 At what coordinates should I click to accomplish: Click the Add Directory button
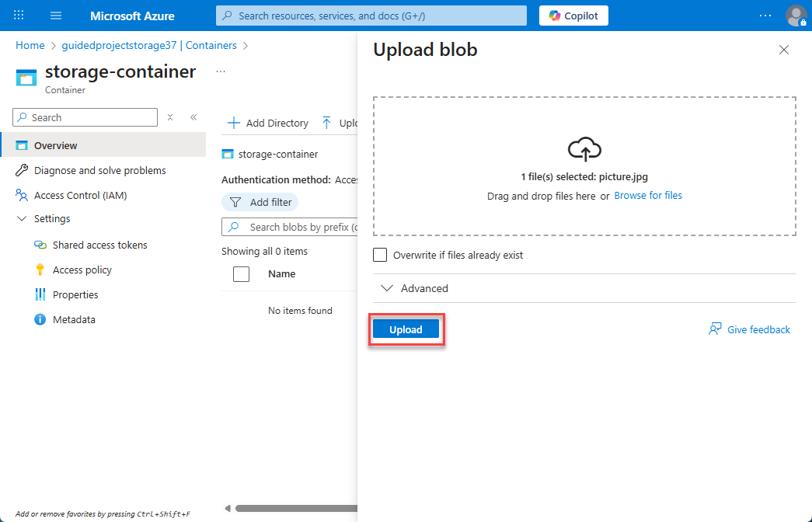[268, 123]
